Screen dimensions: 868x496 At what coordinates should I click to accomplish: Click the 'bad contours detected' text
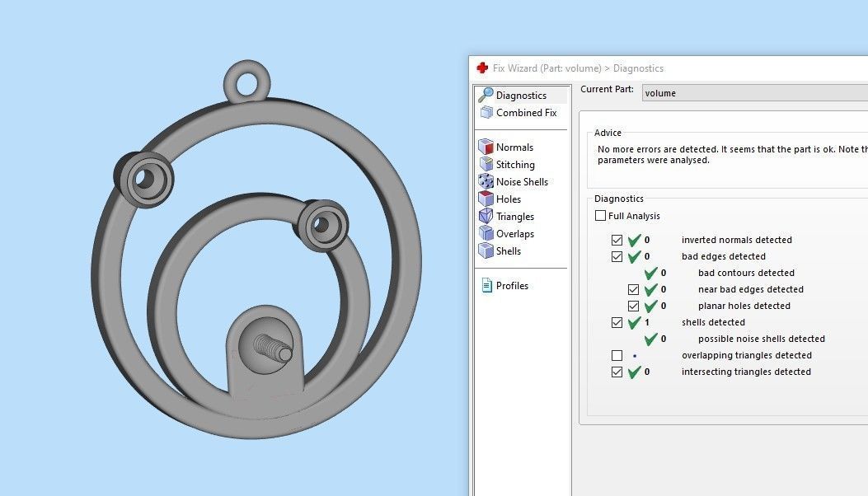click(x=746, y=273)
